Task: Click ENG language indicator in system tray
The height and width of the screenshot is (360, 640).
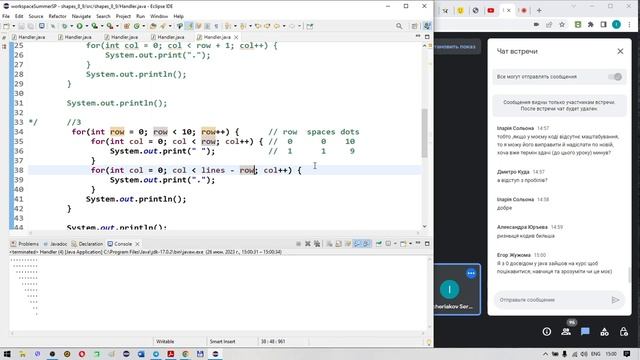Action: click(x=596, y=354)
